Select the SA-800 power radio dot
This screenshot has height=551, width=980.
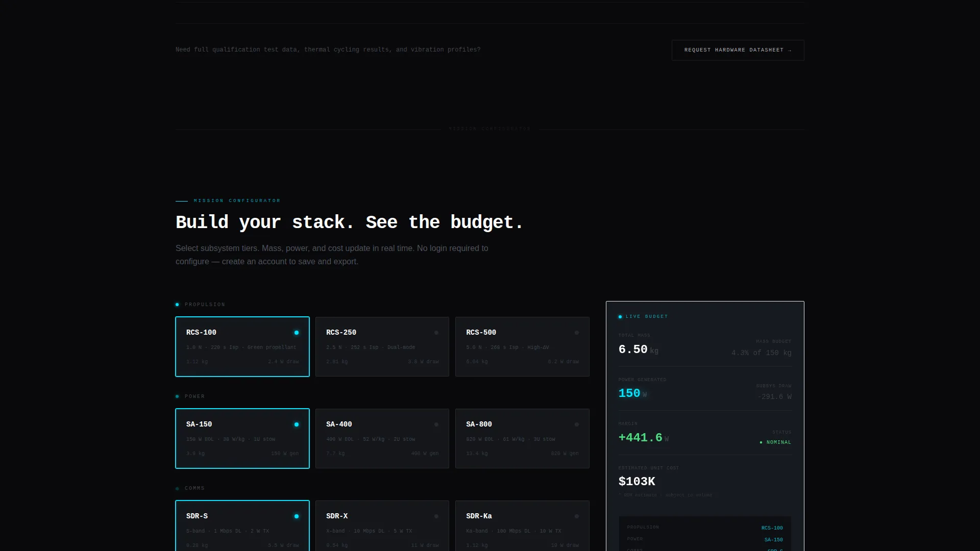577,424
